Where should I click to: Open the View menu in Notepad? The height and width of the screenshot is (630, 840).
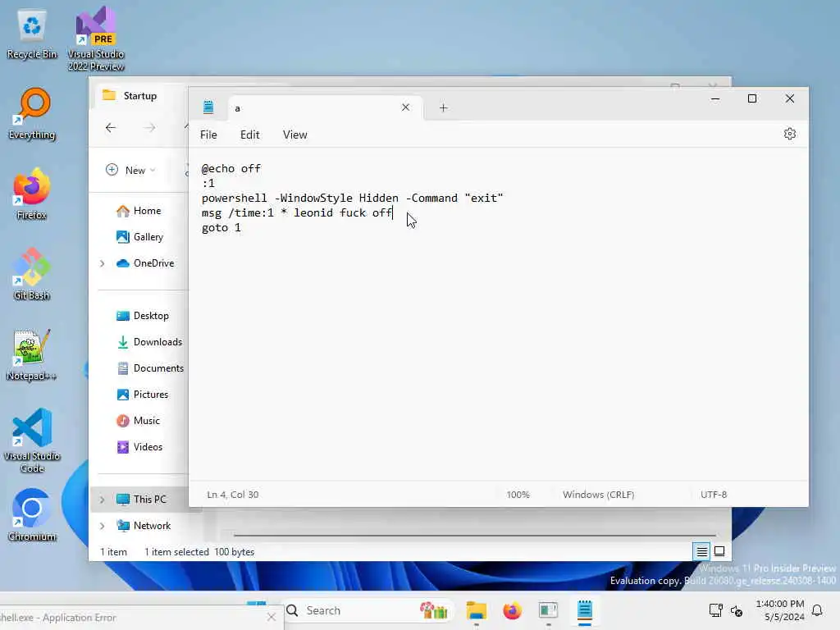[x=294, y=135]
